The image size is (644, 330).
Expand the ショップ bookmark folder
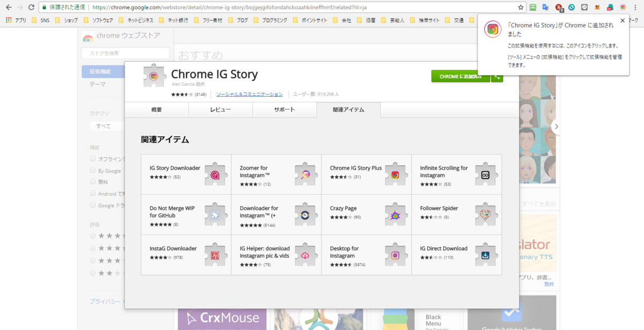pos(65,20)
